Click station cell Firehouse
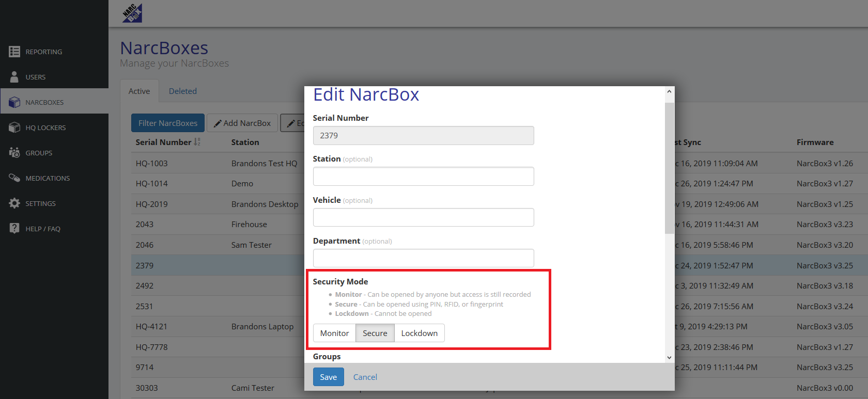This screenshot has width=868, height=399. point(249,224)
